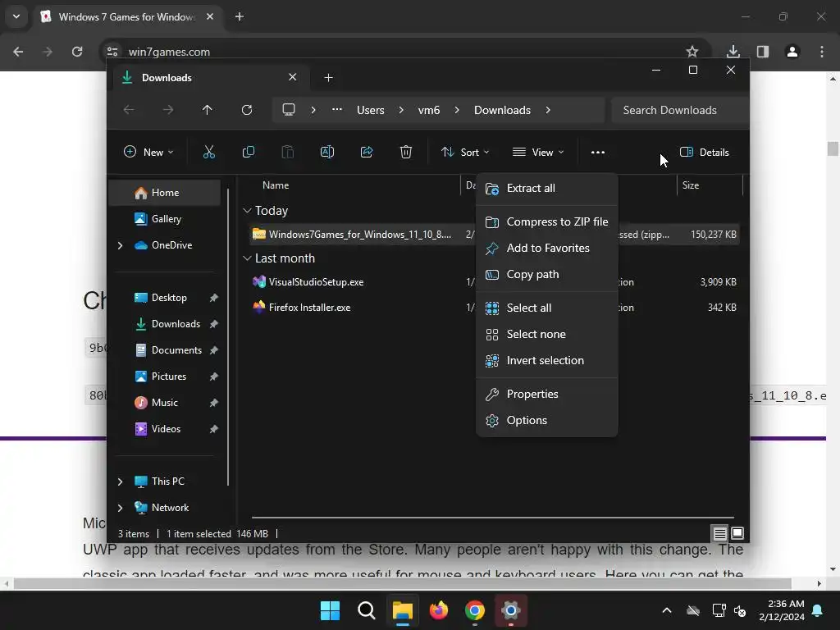Choose Compress to ZIP file
This screenshot has width=840, height=630.
pyautogui.click(x=546, y=221)
